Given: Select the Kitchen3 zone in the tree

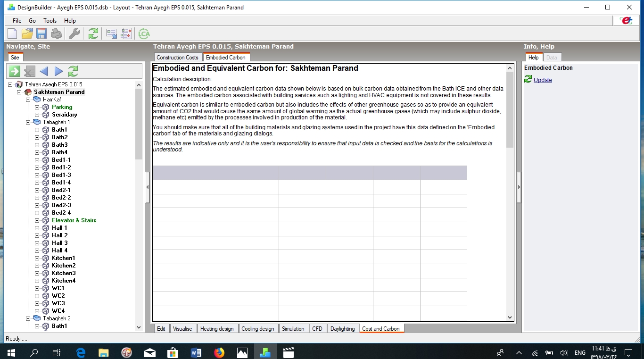Looking at the screenshot, I should click(64, 273).
